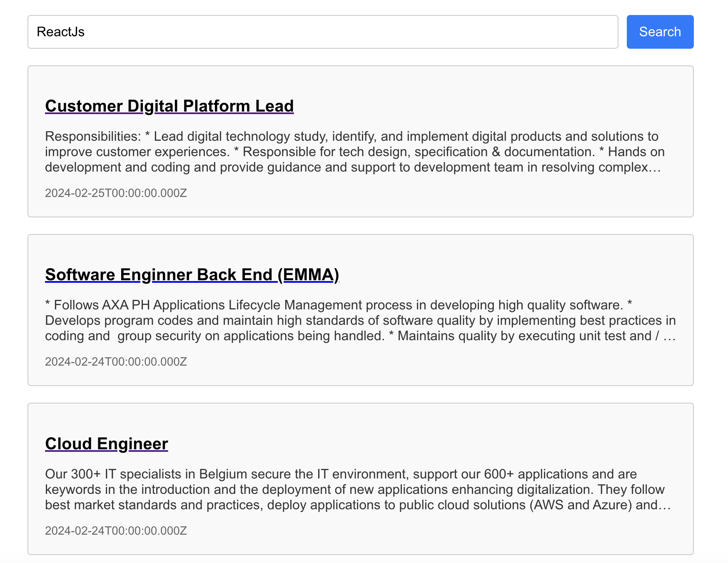This screenshot has width=728, height=563.
Task: Click the blue Search button
Action: 660,32
